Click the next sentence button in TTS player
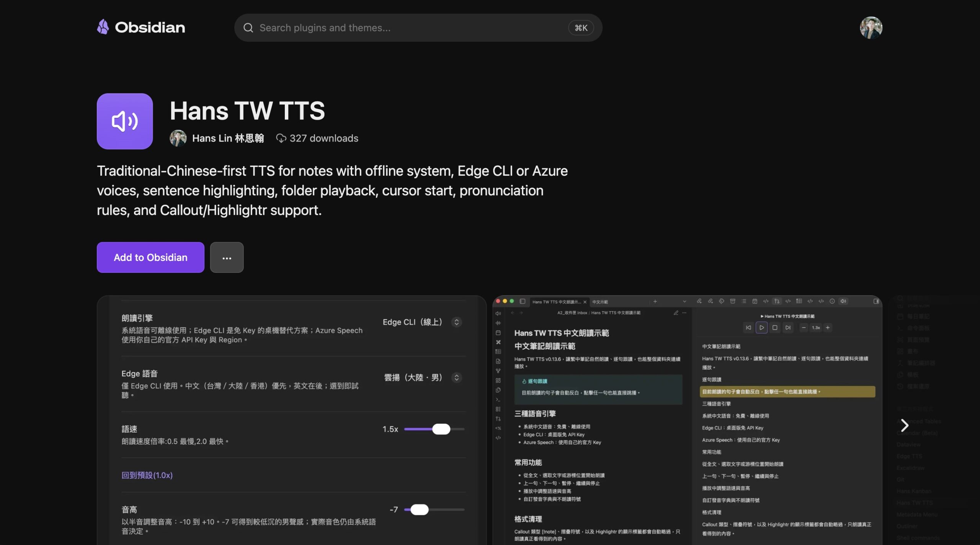 click(x=788, y=328)
